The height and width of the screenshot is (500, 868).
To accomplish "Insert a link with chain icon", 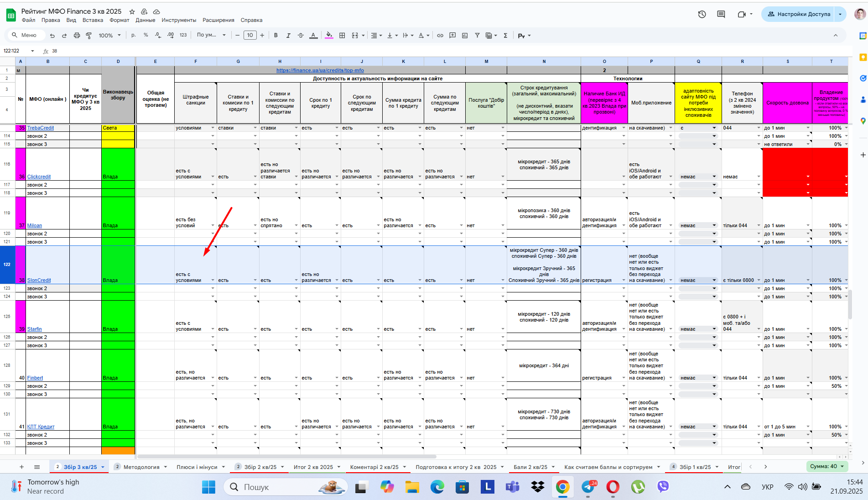I will (440, 35).
